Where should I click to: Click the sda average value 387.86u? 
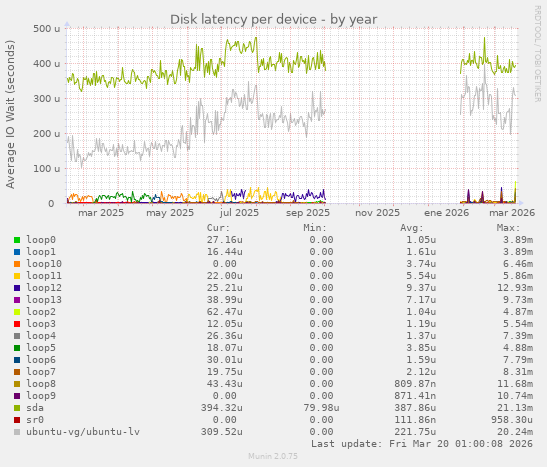[415, 408]
